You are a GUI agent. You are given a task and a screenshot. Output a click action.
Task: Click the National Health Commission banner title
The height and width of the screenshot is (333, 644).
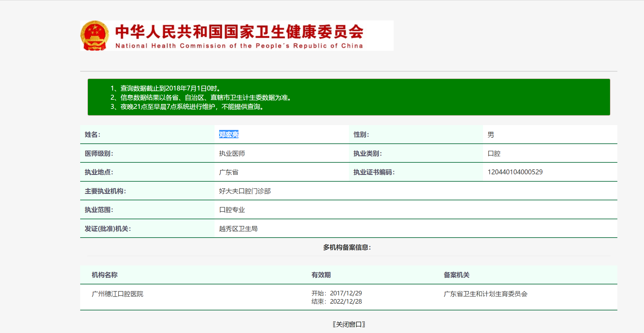tap(239, 36)
